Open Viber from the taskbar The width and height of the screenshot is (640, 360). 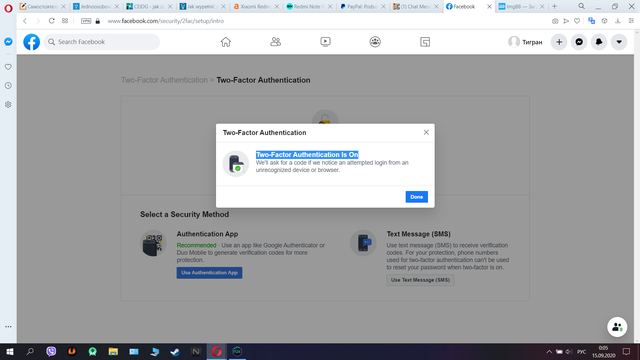point(51,351)
